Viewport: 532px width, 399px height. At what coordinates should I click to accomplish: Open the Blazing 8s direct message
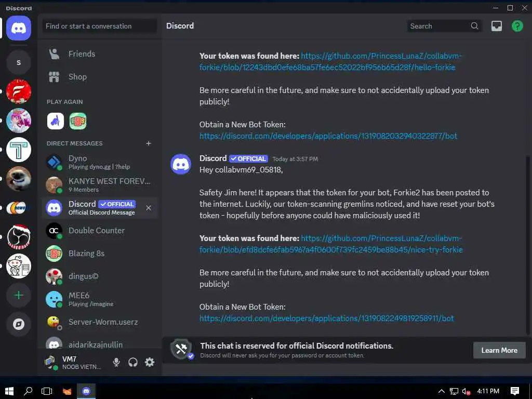pyautogui.click(x=99, y=254)
